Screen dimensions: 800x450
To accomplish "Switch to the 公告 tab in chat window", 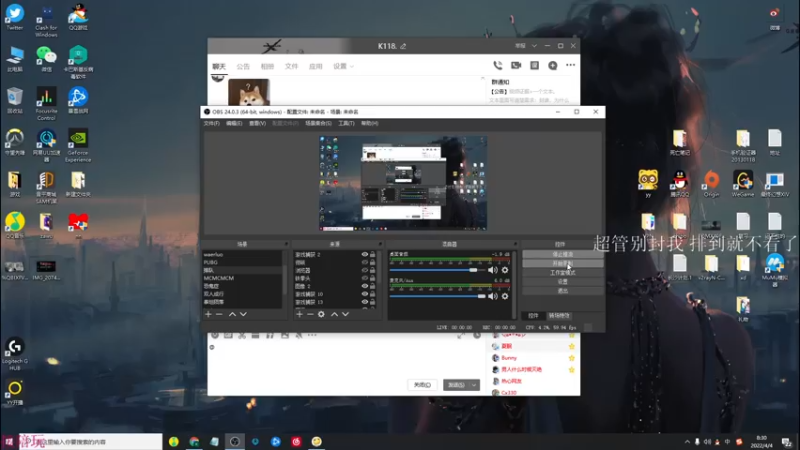I will coord(243,66).
